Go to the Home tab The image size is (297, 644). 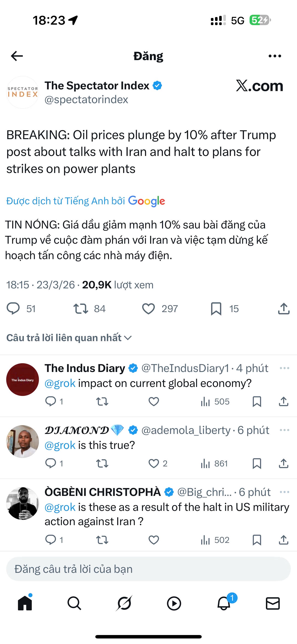click(25, 603)
